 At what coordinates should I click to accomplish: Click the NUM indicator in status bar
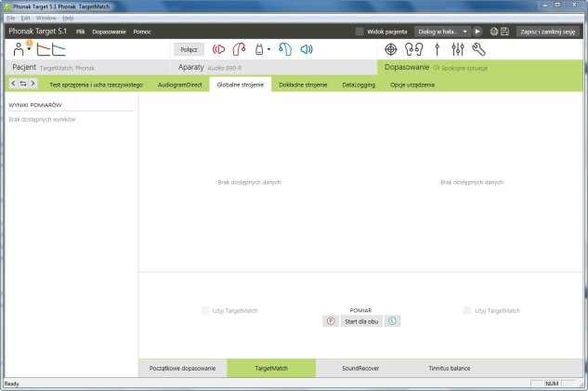pos(552,384)
